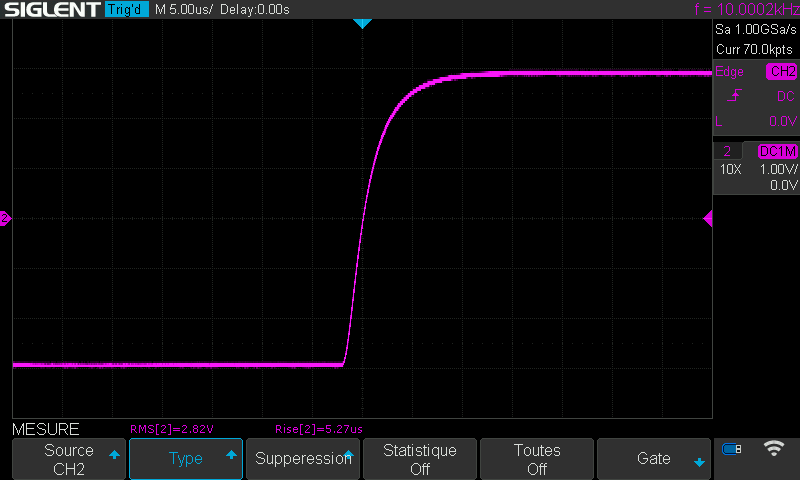
Task: Select the CH2 trigger source badge
Action: (x=782, y=71)
